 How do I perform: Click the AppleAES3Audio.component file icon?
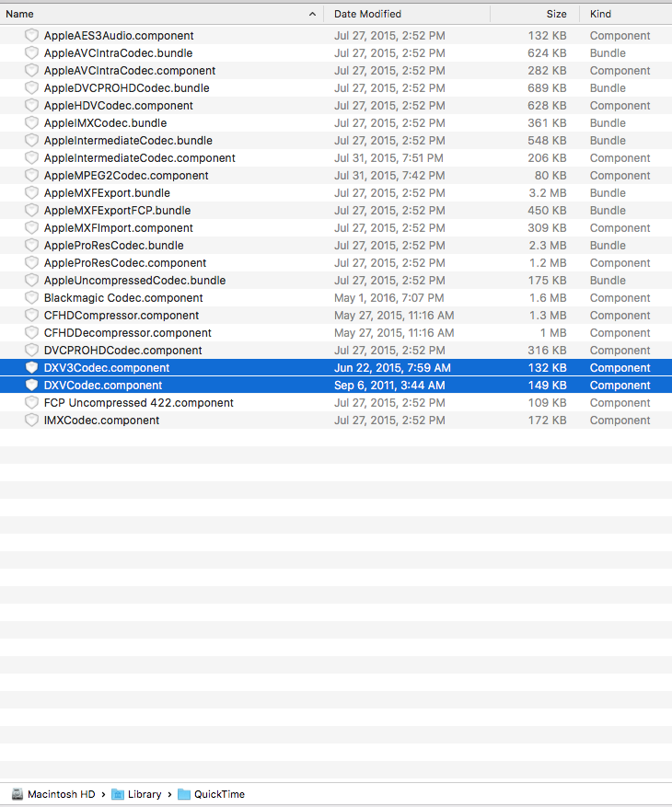click(32, 36)
